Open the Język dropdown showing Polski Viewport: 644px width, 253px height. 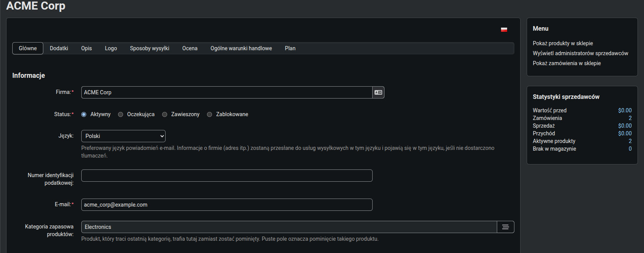(123, 136)
